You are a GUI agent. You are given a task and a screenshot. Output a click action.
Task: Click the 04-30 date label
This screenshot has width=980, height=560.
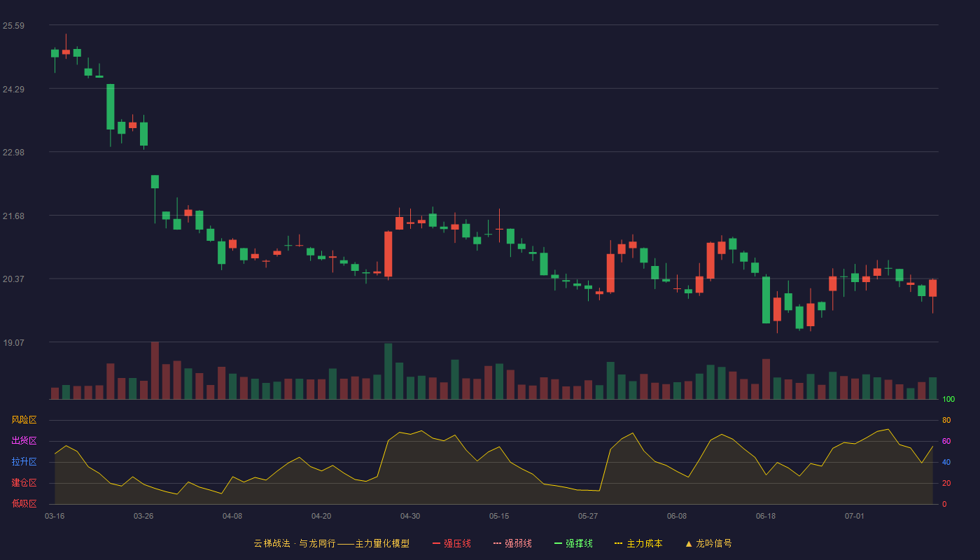tap(410, 516)
